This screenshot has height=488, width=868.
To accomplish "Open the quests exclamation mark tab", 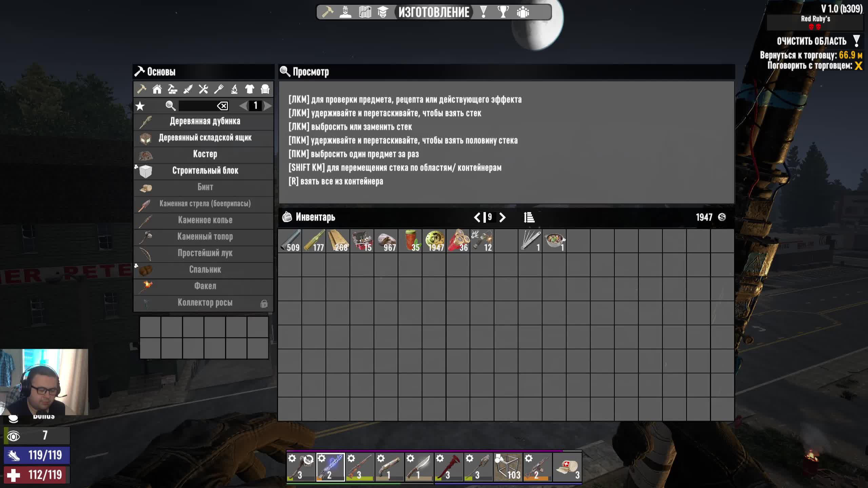I will (484, 12).
